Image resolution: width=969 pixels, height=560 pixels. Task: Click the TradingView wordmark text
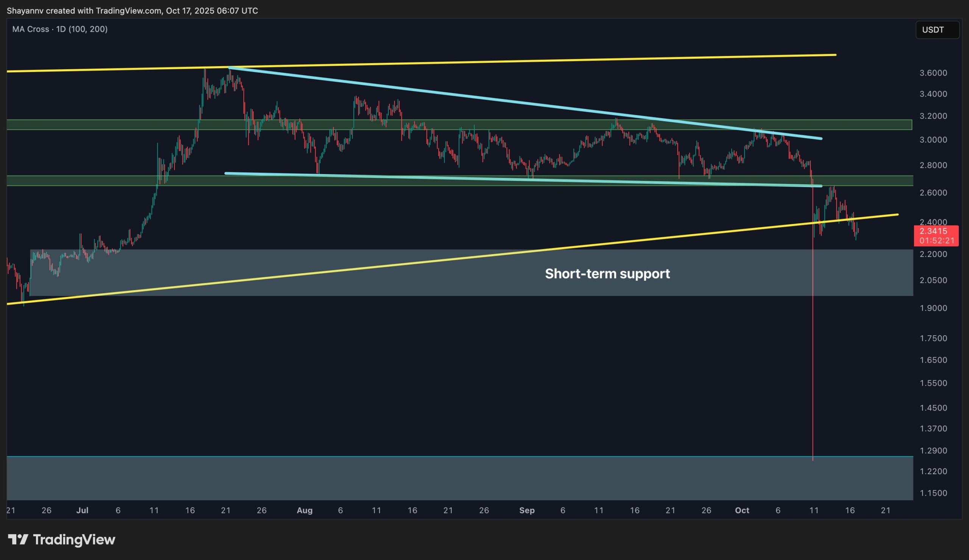[74, 540]
